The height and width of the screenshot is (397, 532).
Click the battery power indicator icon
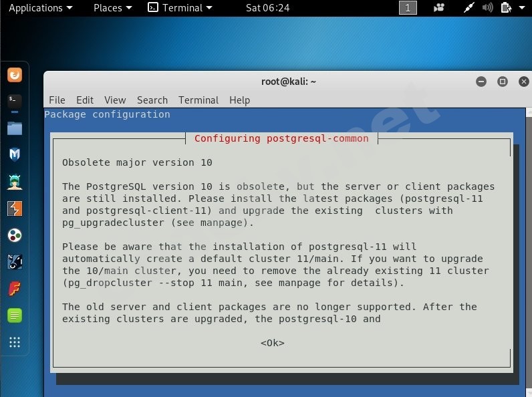point(506,8)
